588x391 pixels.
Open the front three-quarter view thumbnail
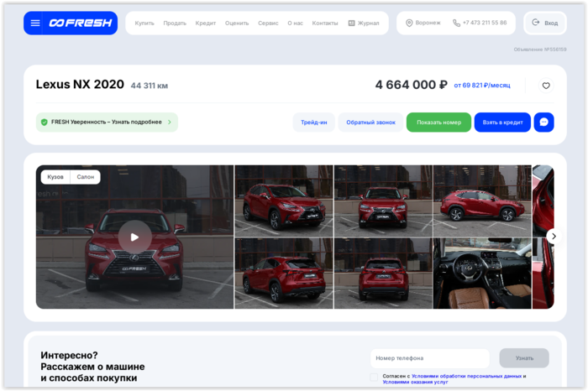(284, 201)
